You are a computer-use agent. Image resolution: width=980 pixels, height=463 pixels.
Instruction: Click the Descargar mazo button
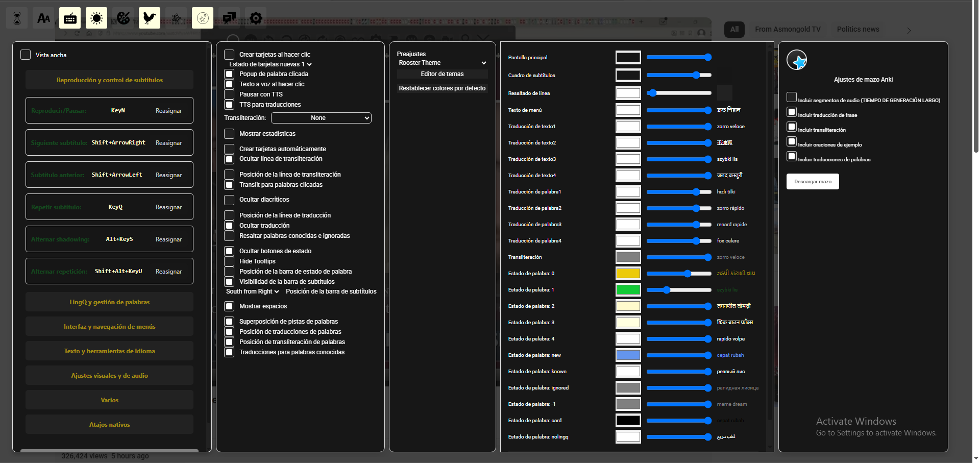[x=813, y=182]
